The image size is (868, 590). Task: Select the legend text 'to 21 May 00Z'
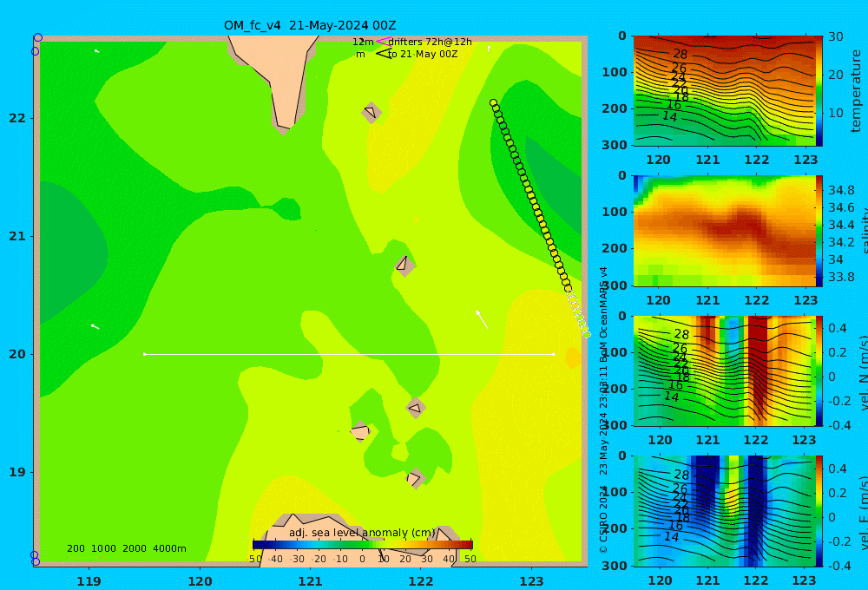point(423,55)
